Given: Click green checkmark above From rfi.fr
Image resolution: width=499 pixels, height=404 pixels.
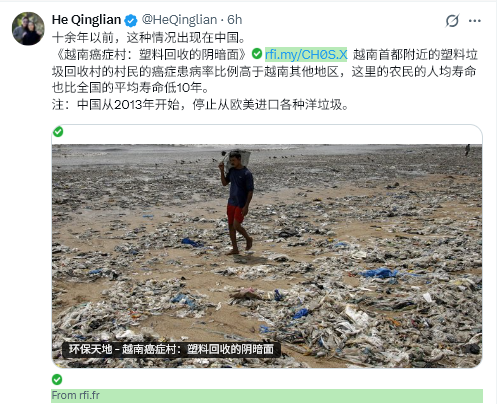Looking at the screenshot, I should click(57, 379).
